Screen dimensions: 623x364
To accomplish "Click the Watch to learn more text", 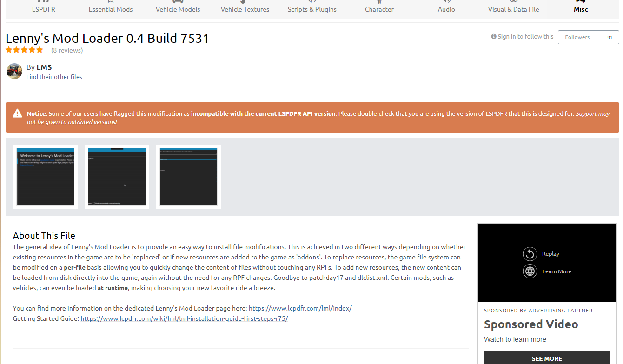I will click(515, 339).
